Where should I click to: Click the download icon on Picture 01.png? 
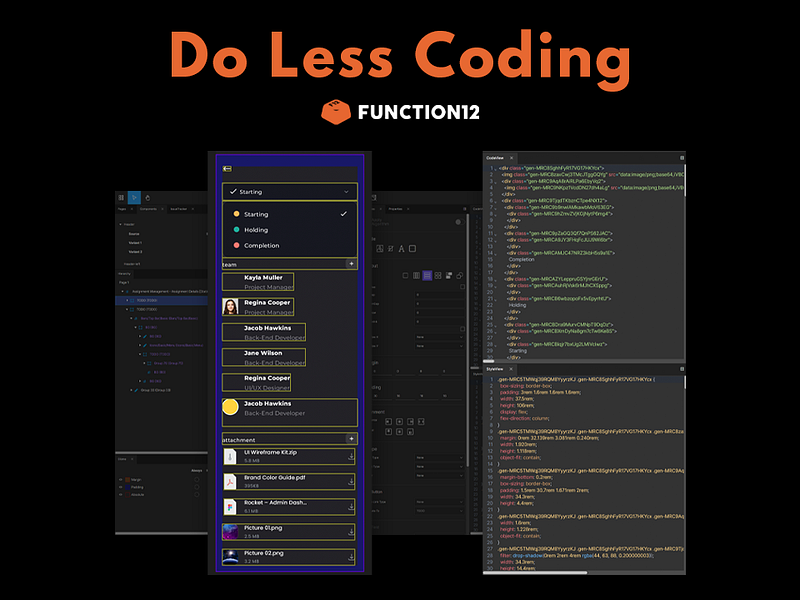(x=351, y=530)
